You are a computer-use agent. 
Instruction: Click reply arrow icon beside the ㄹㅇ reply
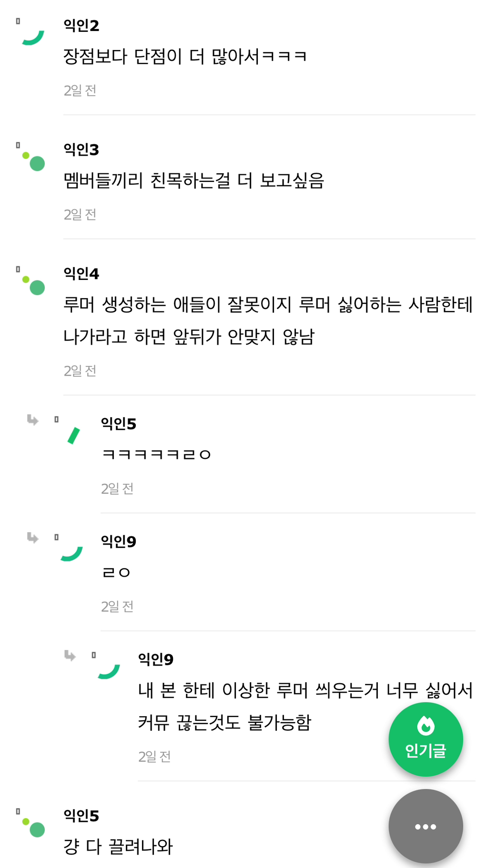pyautogui.click(x=32, y=538)
